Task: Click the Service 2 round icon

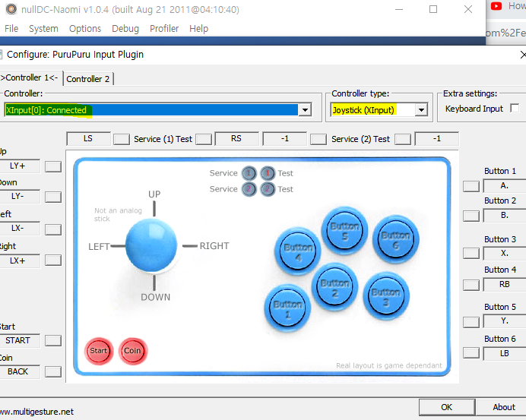Action: tap(249, 189)
